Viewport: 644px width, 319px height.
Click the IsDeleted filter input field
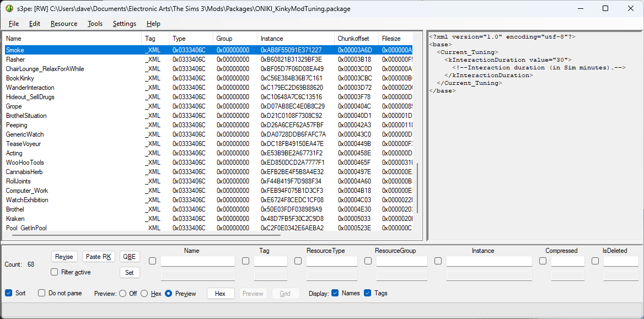[621, 261]
